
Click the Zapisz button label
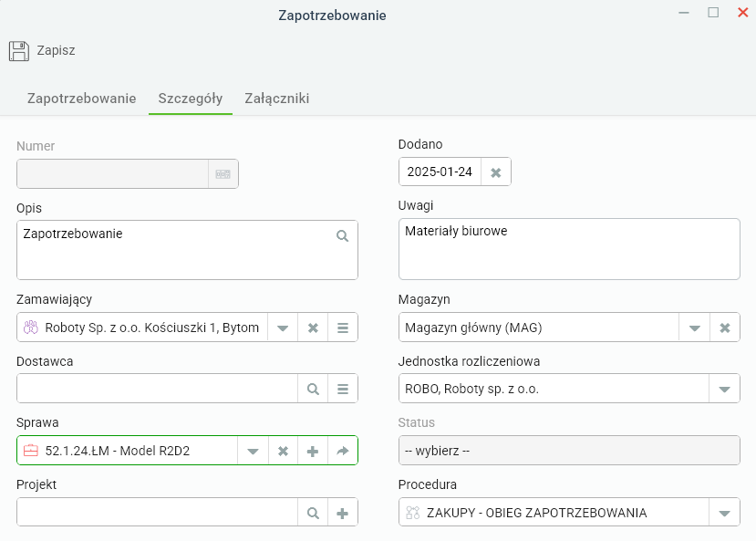click(x=56, y=50)
